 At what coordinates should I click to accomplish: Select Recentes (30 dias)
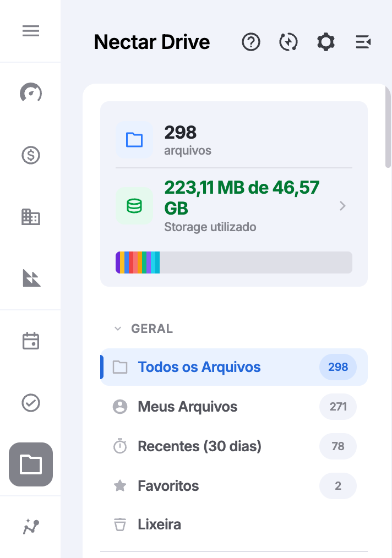click(x=234, y=446)
